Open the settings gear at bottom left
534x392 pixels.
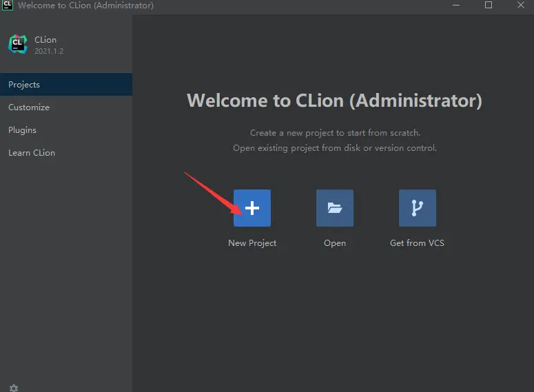point(14,388)
